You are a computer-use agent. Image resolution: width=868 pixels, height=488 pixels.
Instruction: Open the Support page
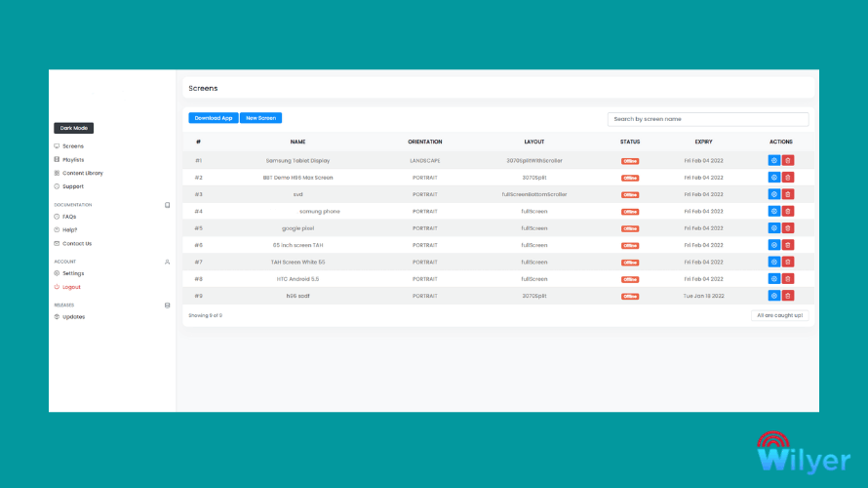[72, 186]
